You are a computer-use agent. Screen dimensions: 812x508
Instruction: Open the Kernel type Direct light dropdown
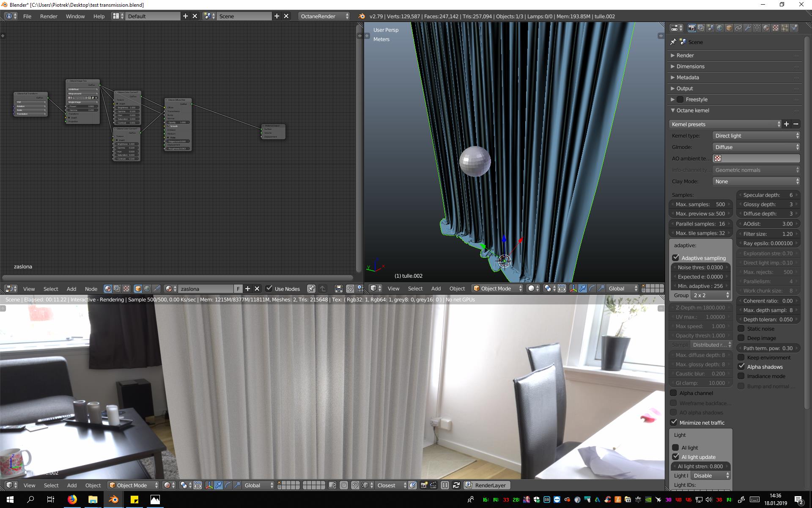click(756, 135)
